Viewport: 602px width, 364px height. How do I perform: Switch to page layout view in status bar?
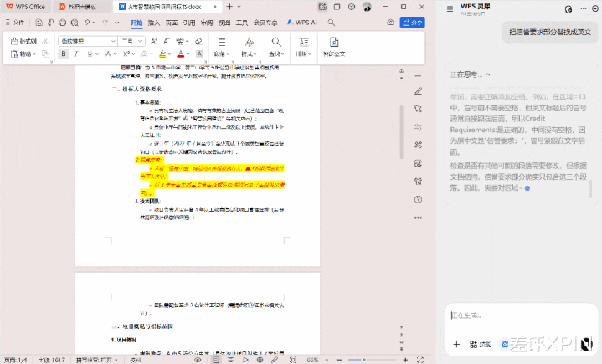click(x=216, y=360)
